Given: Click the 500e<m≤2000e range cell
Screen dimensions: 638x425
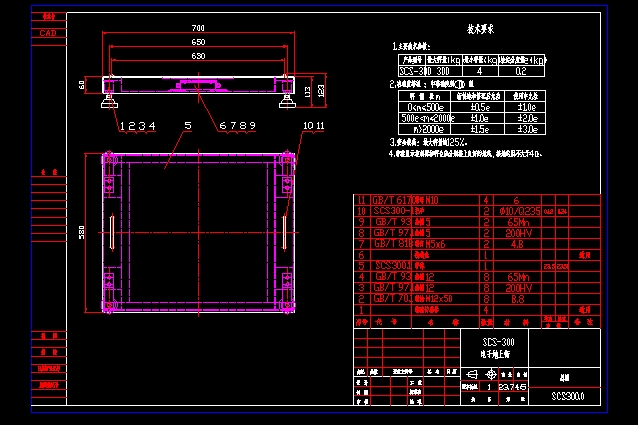Looking at the screenshot, I should click(x=425, y=118).
